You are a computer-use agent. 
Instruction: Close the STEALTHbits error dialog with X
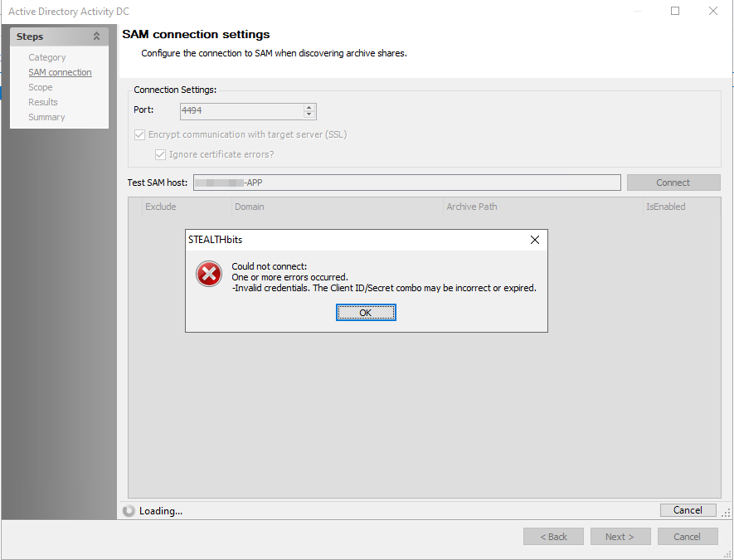[535, 240]
